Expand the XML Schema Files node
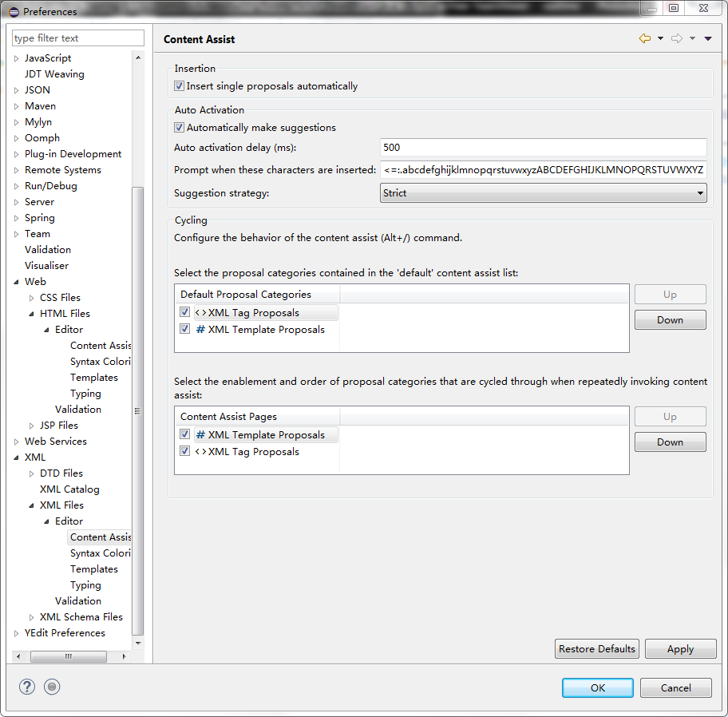The width and height of the screenshot is (728, 717). coord(31,617)
